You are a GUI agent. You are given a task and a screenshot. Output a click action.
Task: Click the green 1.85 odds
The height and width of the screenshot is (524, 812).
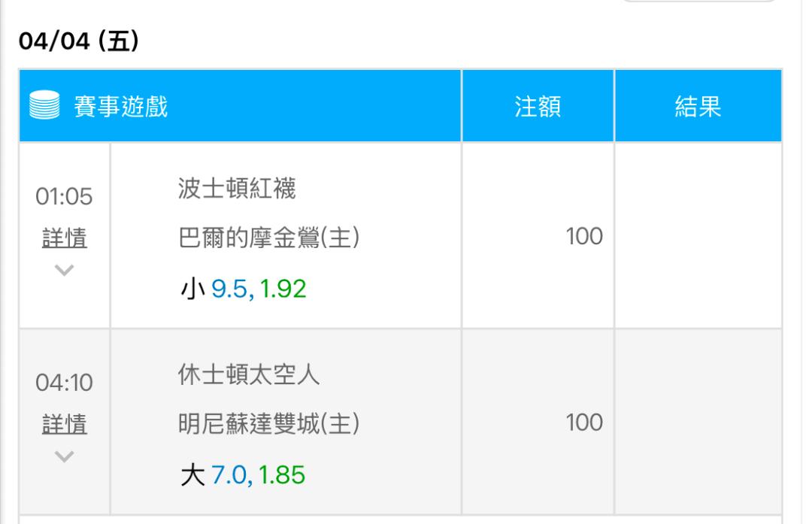[282, 475]
